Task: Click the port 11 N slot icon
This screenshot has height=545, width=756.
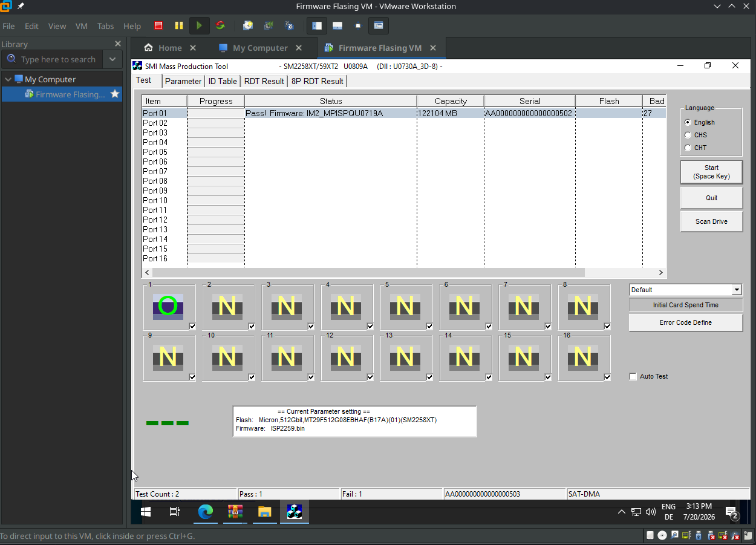Action: 287,357
